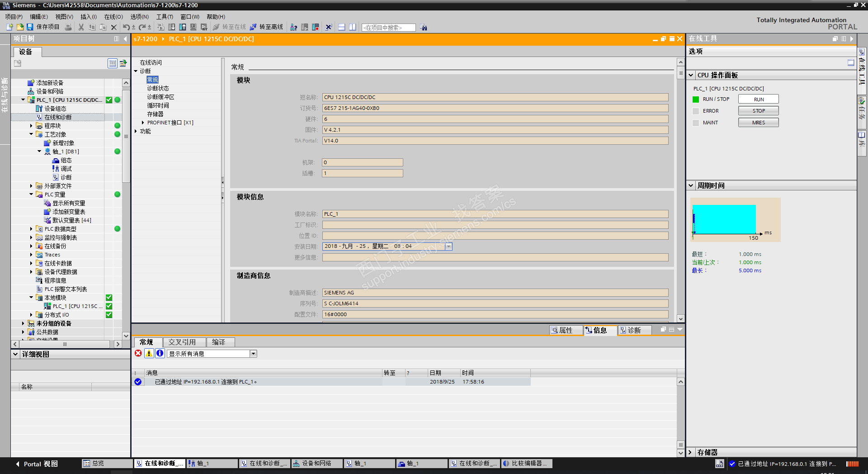This screenshot has height=474, width=868.
Task: Collapse the PLC 变量 folder
Action: 31,194
